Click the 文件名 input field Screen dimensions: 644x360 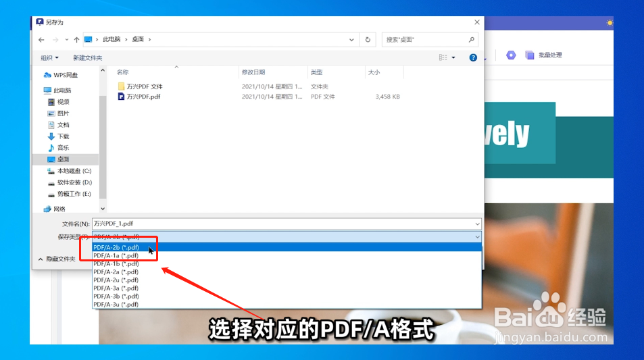[287, 224]
